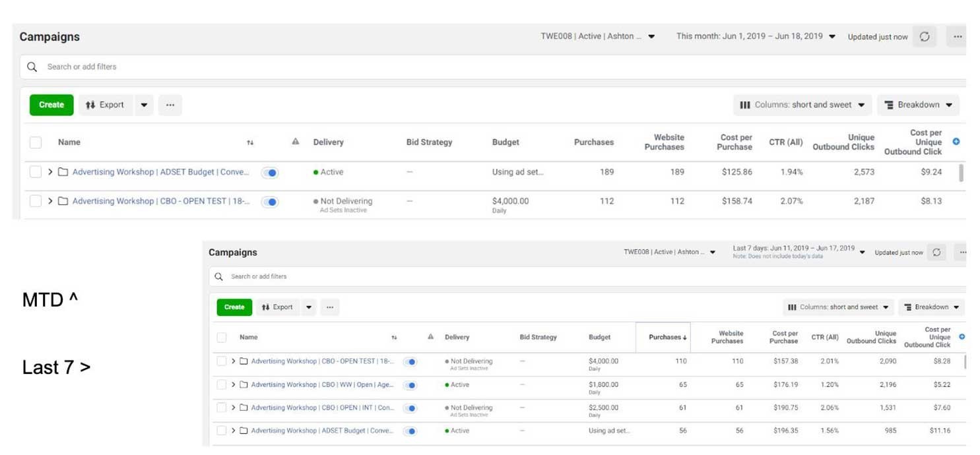Image resolution: width=980 pixels, height=455 pixels.
Task: Sort by Cost per Purchase header, This month view
Action: pos(736,142)
